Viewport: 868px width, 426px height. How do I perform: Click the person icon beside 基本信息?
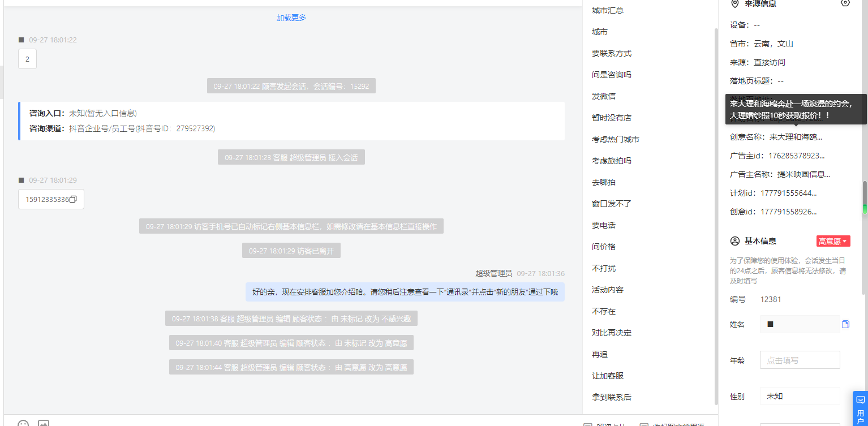coord(735,241)
